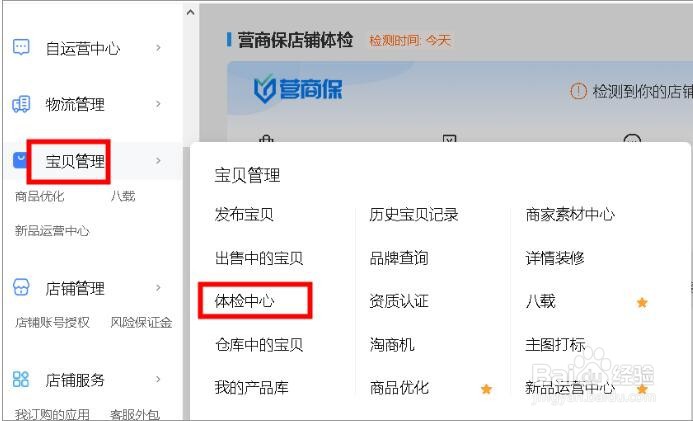Screen dimensions: 693x421
Task: Select 详情装修
Action: 555,258
